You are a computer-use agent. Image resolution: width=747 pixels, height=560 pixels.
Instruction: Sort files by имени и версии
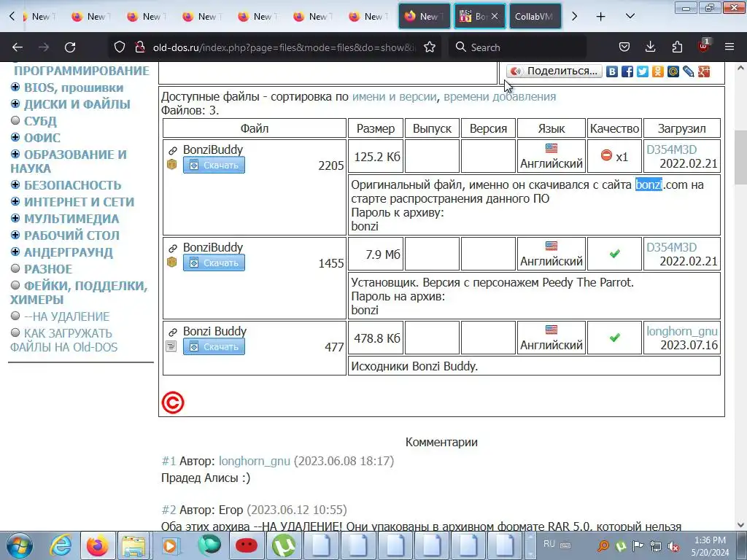click(395, 97)
